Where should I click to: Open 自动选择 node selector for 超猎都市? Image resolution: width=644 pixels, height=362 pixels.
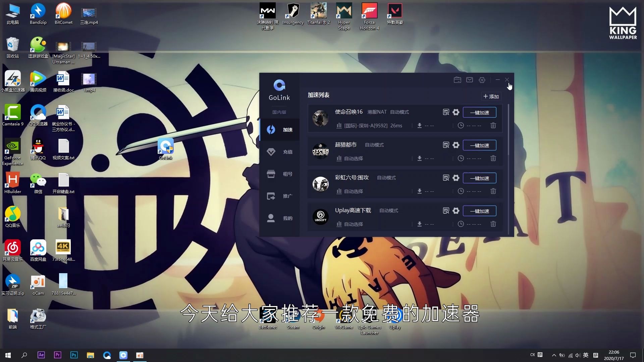pyautogui.click(x=350, y=159)
